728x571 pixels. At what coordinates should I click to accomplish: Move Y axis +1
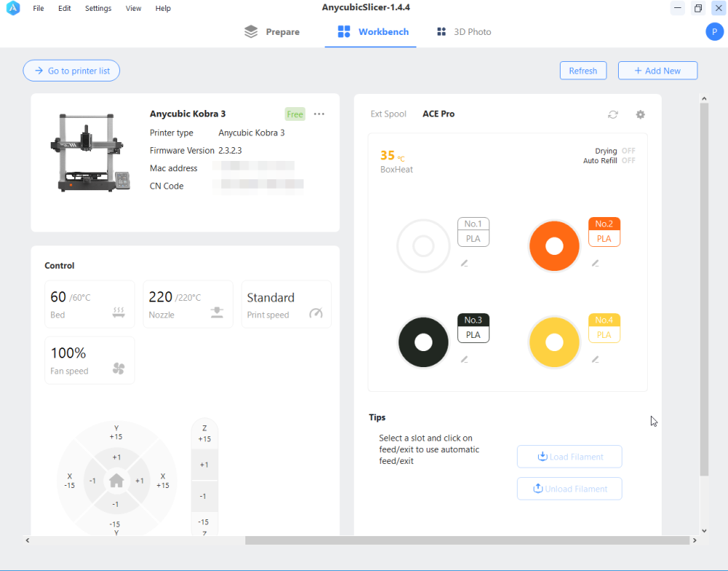(116, 457)
